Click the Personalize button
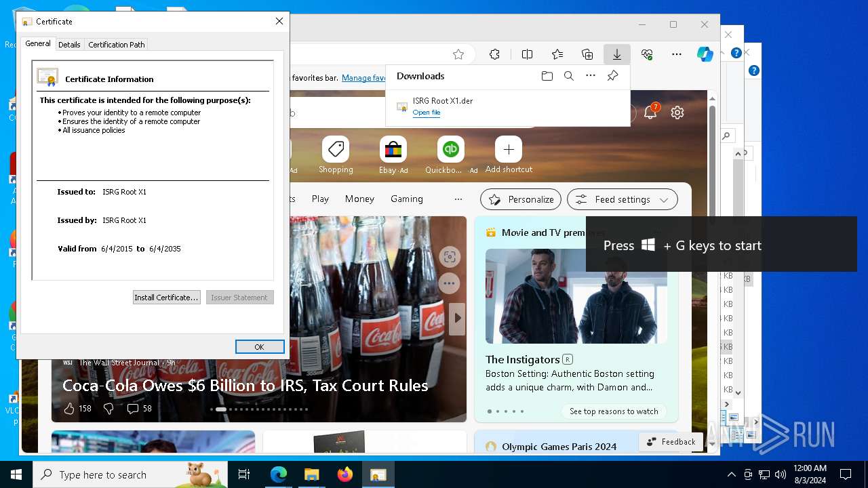Viewport: 868px width, 488px height. (521, 199)
